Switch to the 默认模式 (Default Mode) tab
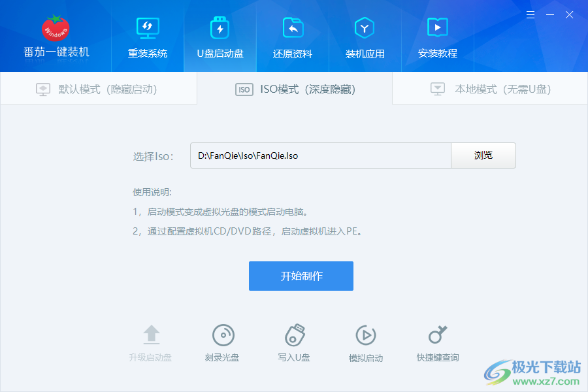This screenshot has width=588, height=392. tap(98, 90)
